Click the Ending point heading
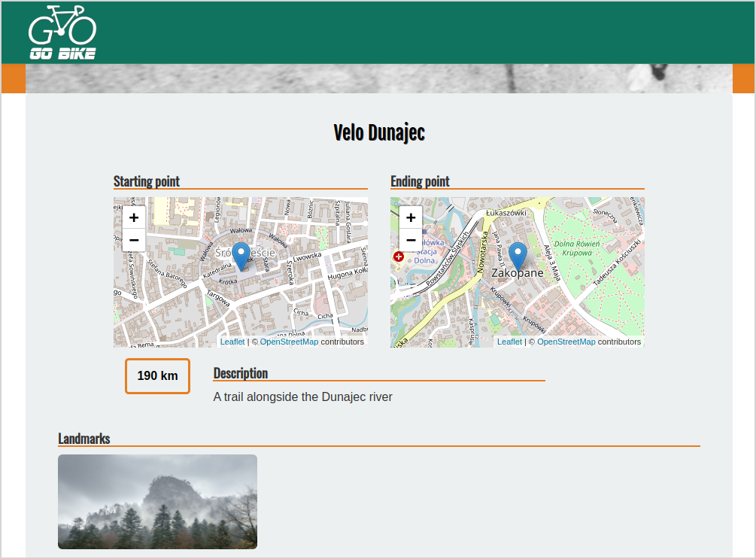 click(x=420, y=181)
